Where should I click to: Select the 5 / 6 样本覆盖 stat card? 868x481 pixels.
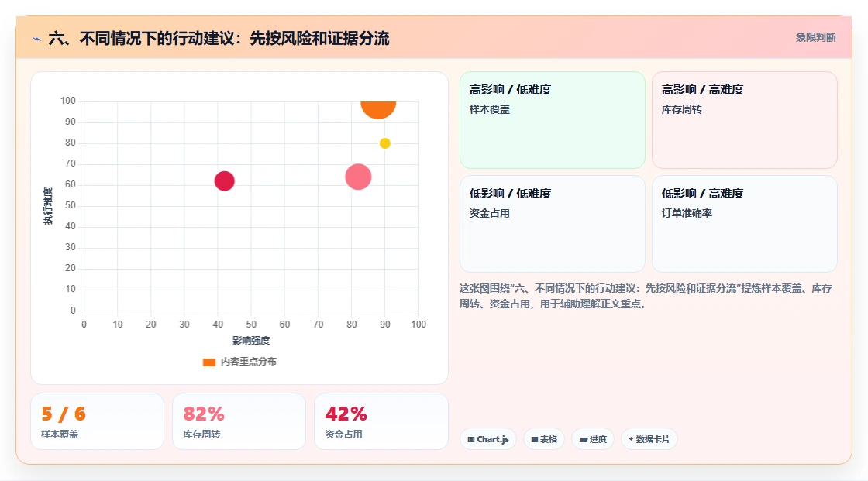(x=98, y=422)
